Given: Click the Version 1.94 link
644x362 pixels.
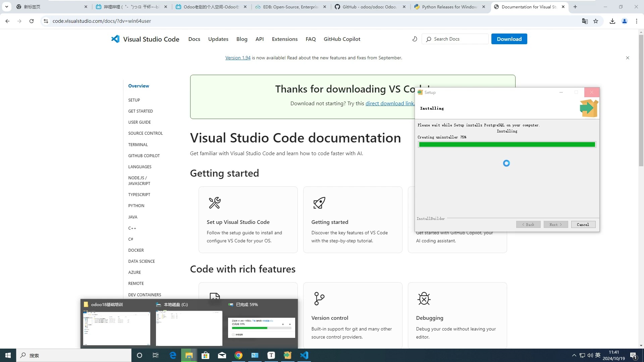Looking at the screenshot, I should tap(238, 58).
